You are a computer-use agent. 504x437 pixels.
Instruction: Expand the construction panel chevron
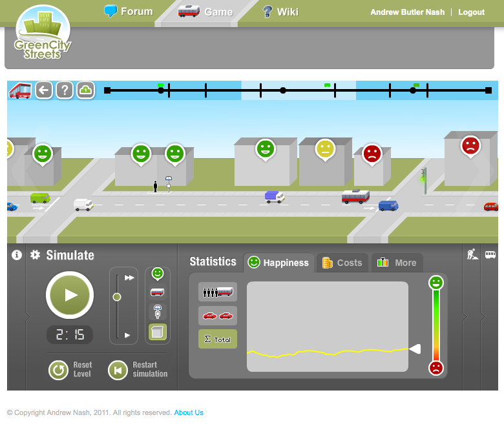(465, 316)
